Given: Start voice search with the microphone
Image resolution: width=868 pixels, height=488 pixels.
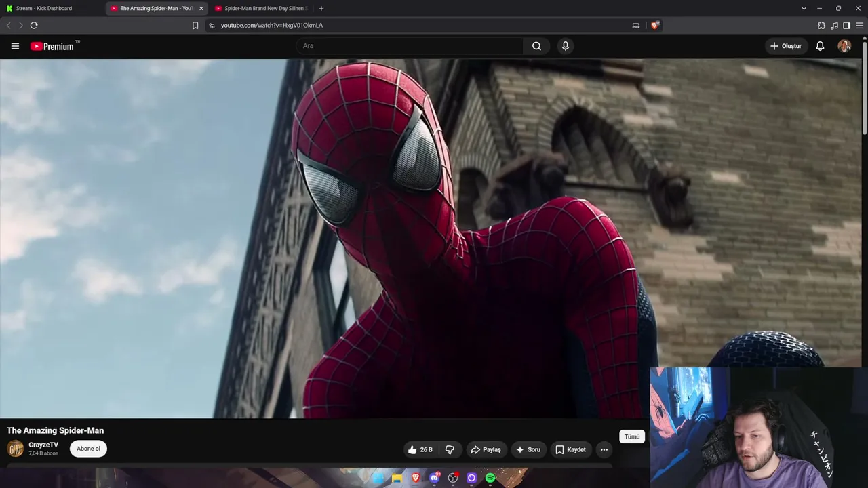Looking at the screenshot, I should [566, 46].
